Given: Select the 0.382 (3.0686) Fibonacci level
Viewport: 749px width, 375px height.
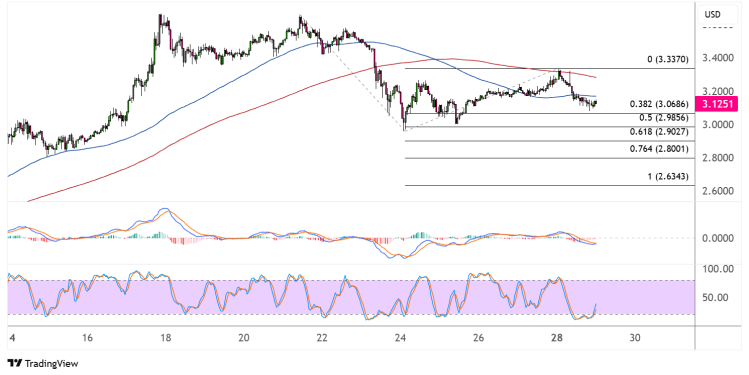Looking at the screenshot, I should pyautogui.click(x=659, y=104).
